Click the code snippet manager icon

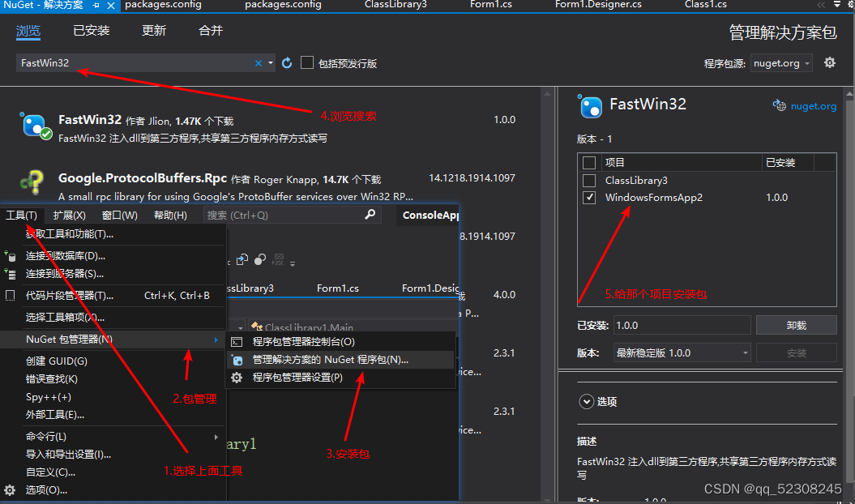(x=10, y=295)
